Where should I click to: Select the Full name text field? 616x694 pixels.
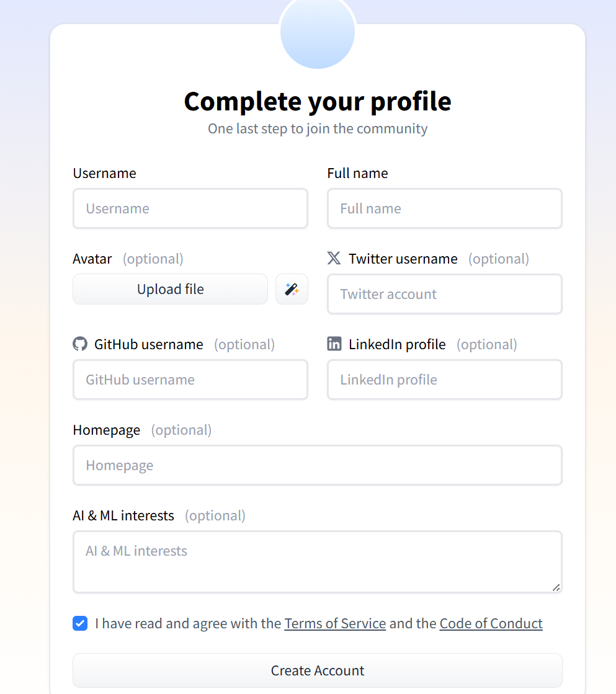pos(444,208)
